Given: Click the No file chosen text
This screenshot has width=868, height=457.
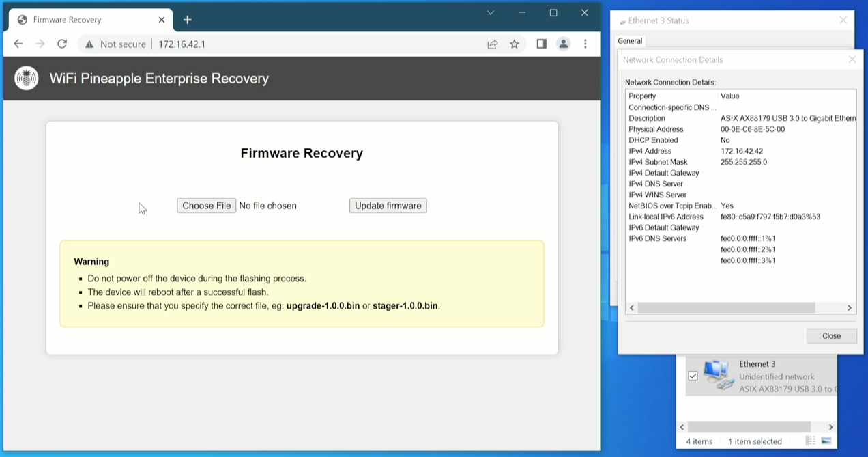Looking at the screenshot, I should 267,206.
